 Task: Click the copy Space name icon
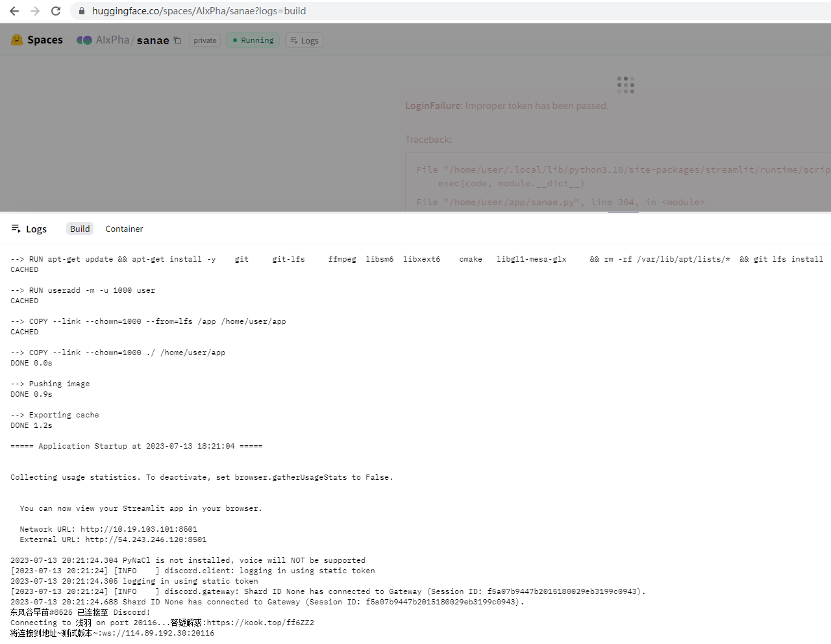(x=177, y=40)
